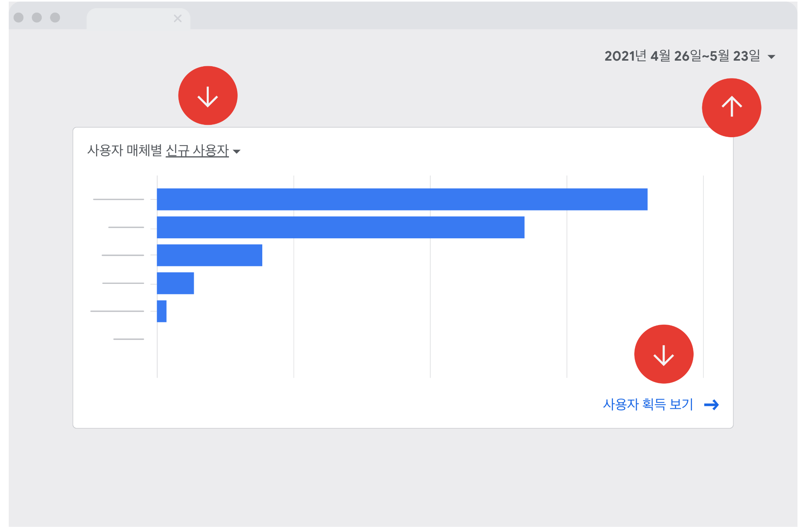Expand the 신규 사용자 metric dropdown
The width and height of the screenshot is (807, 532).
coord(237,151)
